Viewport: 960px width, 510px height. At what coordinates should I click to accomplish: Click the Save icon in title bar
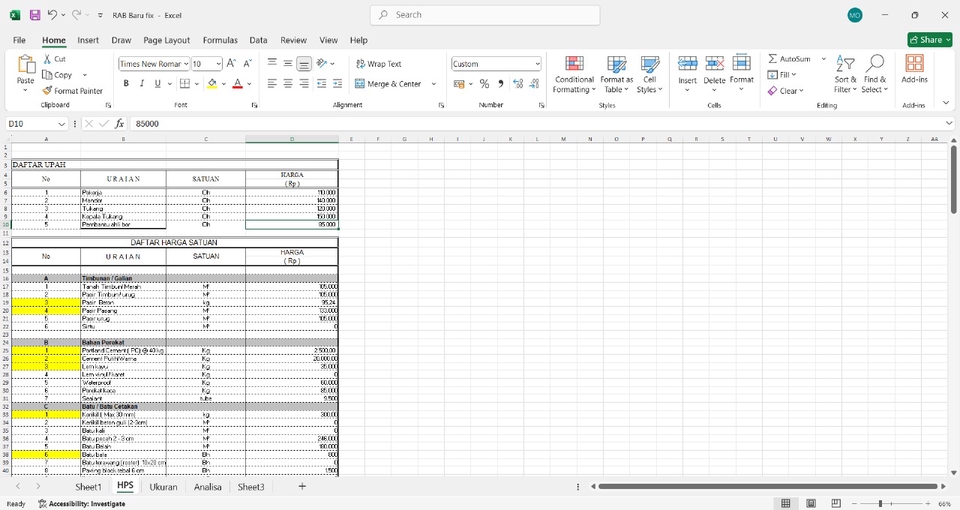point(35,15)
